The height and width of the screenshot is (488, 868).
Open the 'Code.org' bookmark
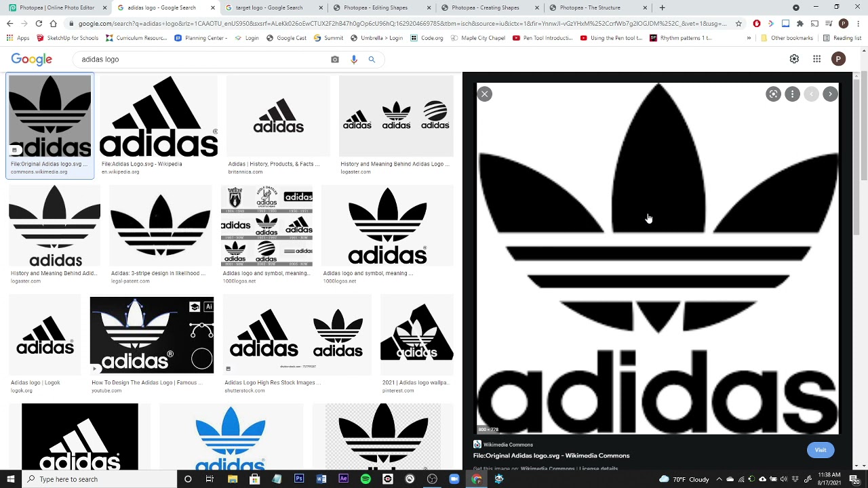(427, 38)
